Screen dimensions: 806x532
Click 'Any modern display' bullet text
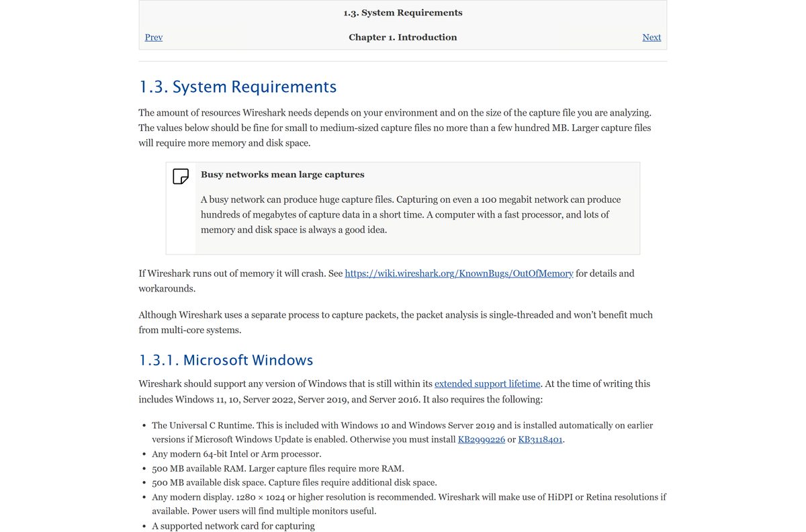coord(409,504)
